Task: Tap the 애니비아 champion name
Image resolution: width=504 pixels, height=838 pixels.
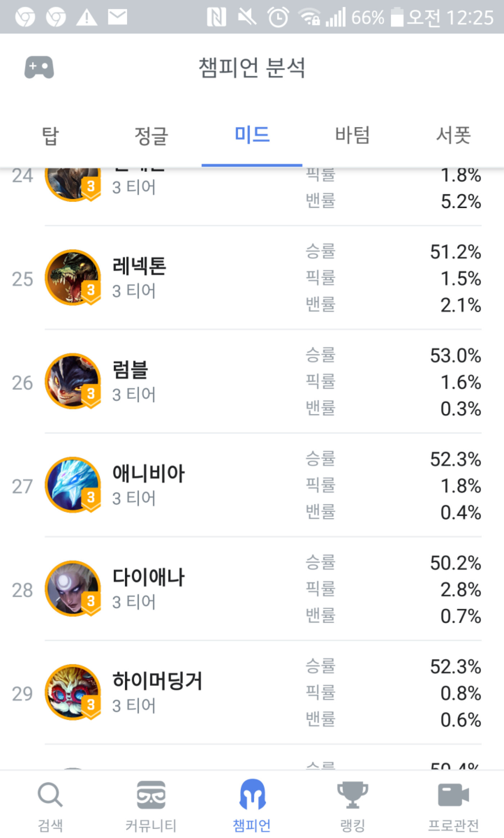Action: point(148,473)
